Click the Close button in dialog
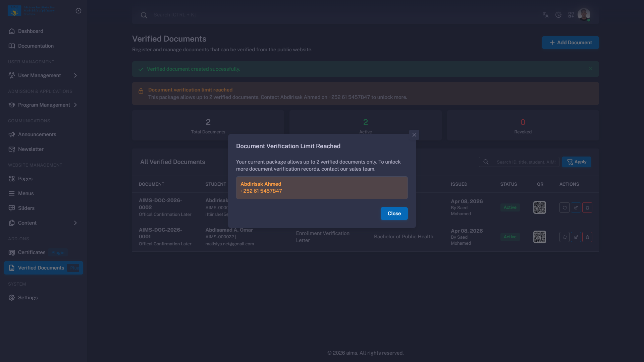Viewport: 644px width, 362px height. pyautogui.click(x=394, y=214)
